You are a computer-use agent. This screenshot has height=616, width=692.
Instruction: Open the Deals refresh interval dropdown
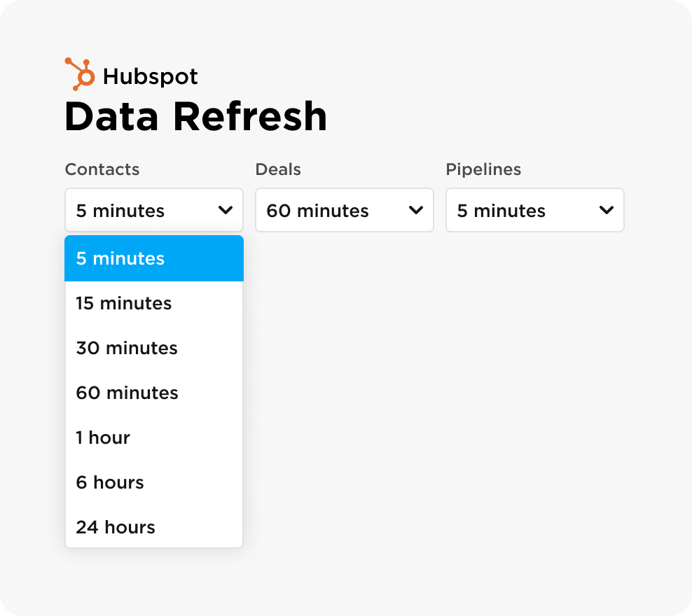(x=344, y=210)
